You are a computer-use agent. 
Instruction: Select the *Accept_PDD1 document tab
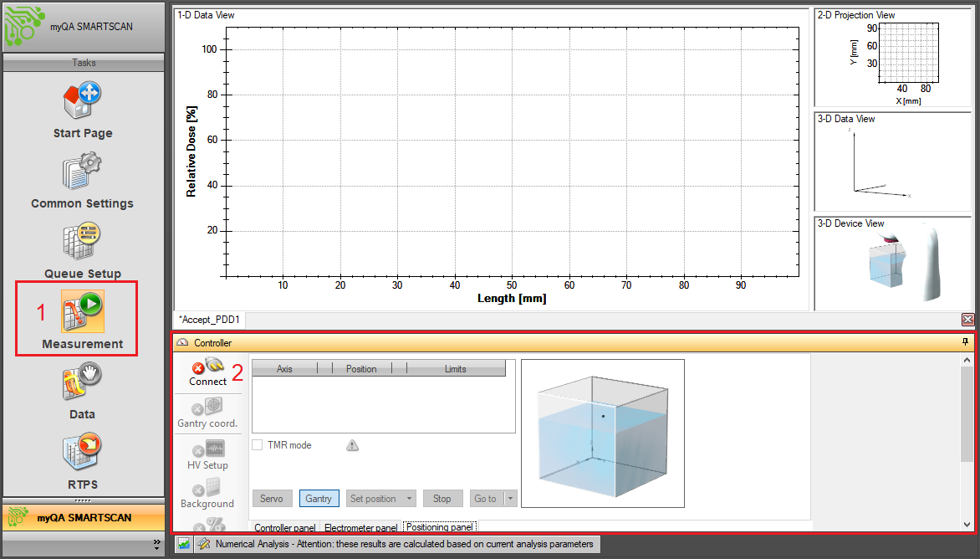point(209,320)
